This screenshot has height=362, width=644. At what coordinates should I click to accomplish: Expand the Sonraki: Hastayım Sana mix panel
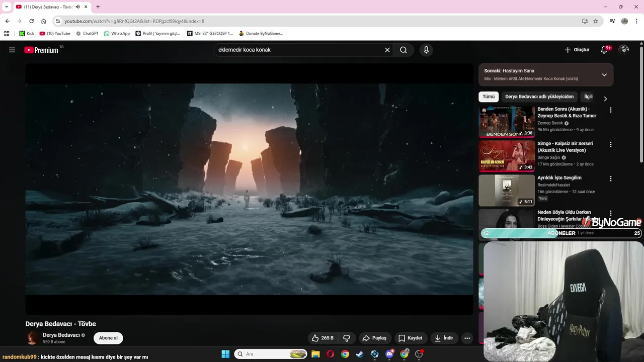pos(604,74)
